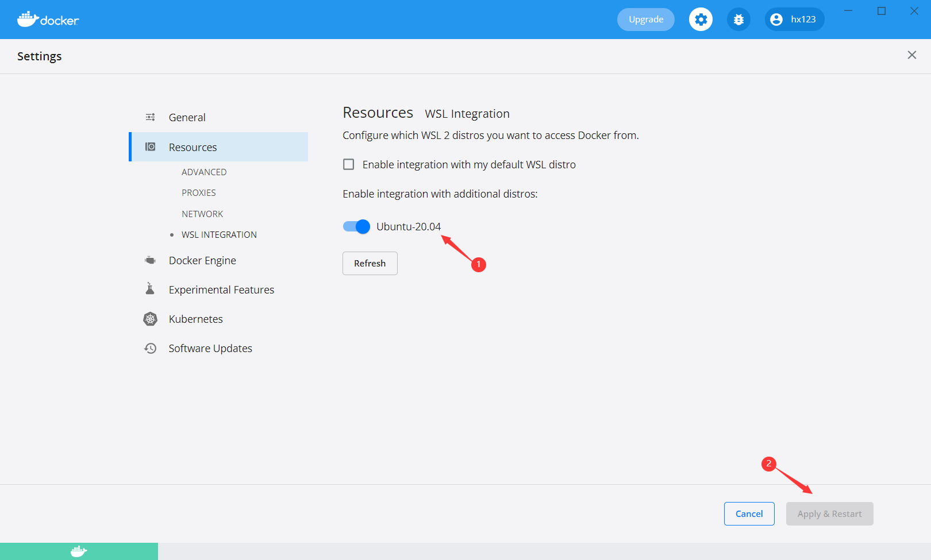
Task: Report a bug using the bug icon
Action: click(738, 19)
